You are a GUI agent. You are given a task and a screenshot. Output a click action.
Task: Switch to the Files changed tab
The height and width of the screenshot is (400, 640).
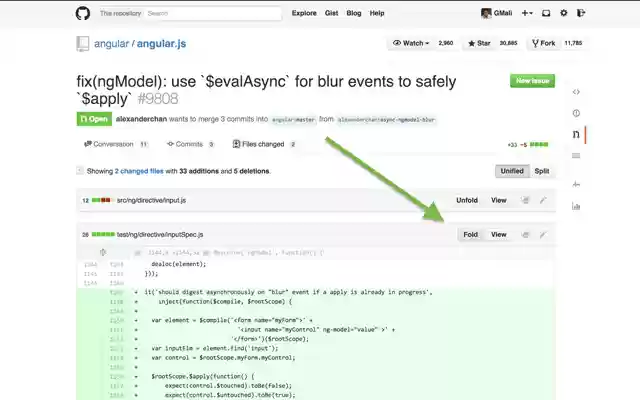click(264, 144)
